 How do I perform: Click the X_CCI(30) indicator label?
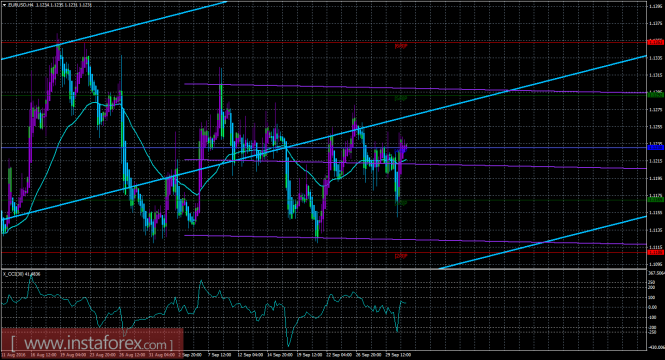22,274
